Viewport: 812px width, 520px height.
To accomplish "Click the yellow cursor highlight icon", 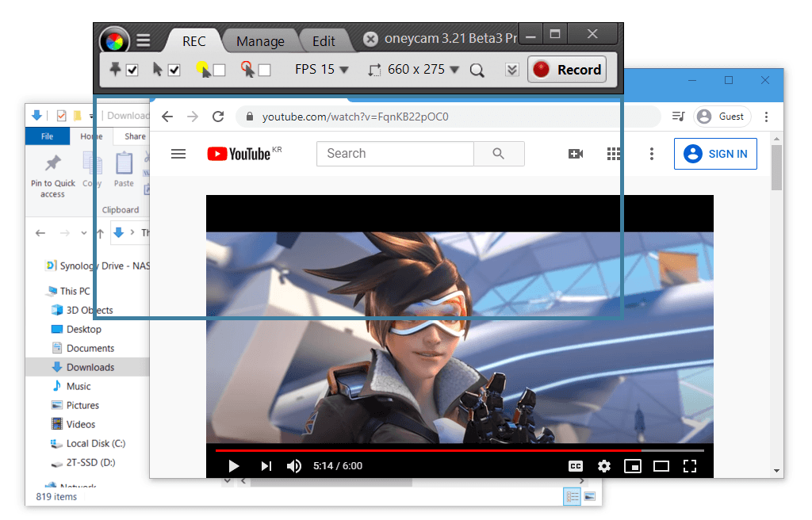I will pyautogui.click(x=203, y=70).
